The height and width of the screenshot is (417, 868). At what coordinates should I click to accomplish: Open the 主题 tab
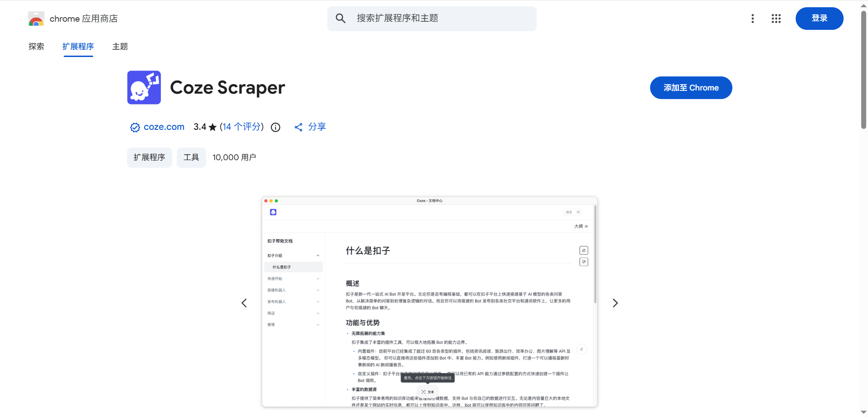click(x=120, y=47)
